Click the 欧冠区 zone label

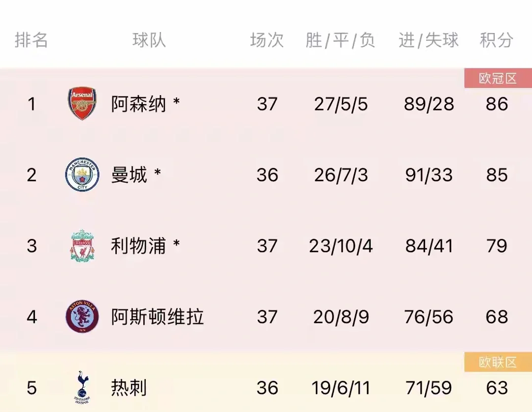point(498,79)
